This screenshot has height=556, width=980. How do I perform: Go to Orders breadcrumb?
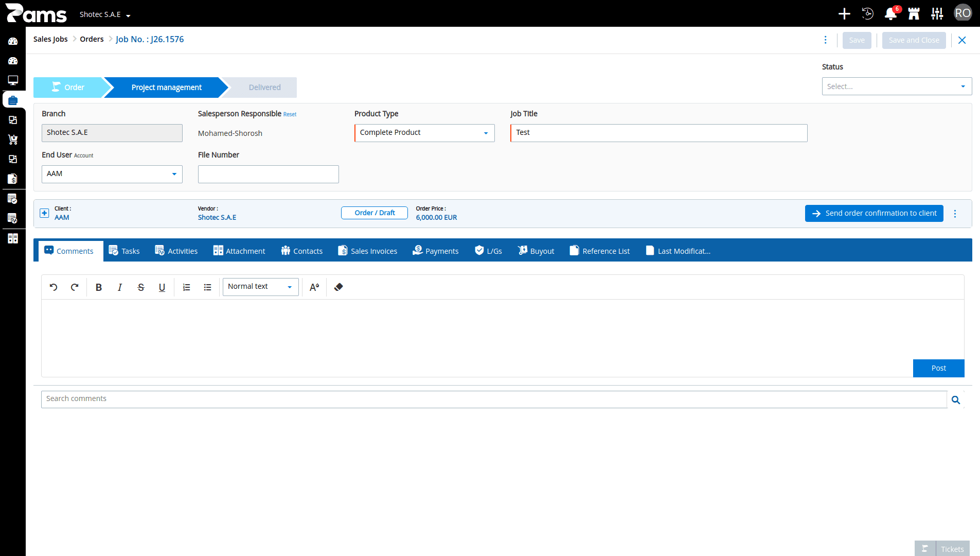tap(92, 39)
